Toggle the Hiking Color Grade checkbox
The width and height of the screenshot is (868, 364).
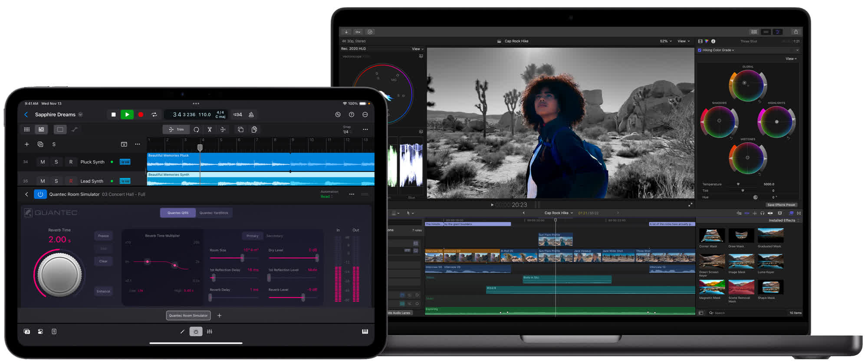click(x=700, y=50)
